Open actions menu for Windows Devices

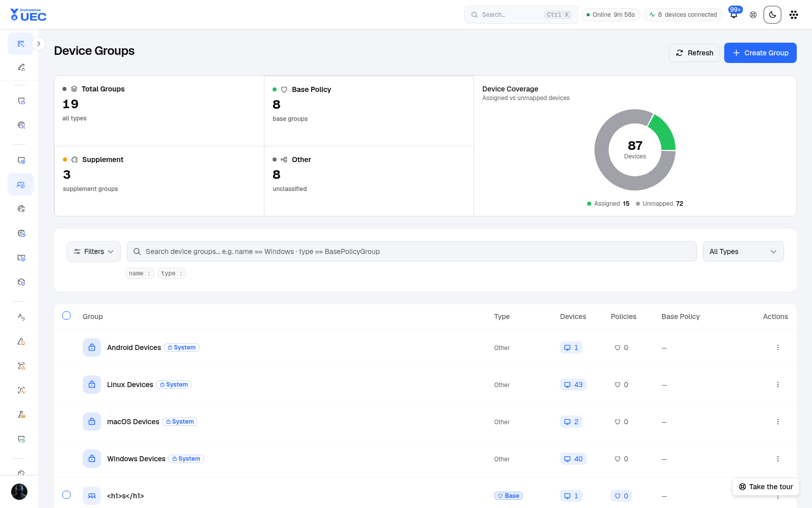pos(777,459)
